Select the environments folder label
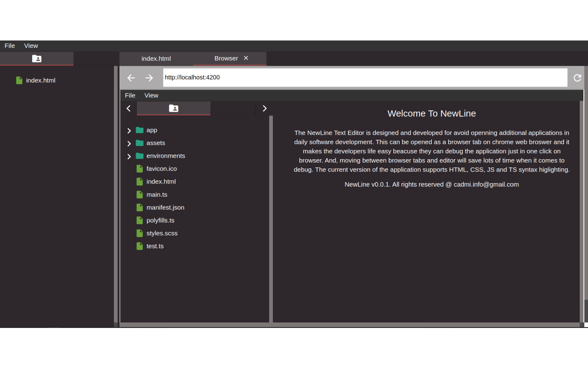The width and height of the screenshot is (588, 368). coord(166,156)
